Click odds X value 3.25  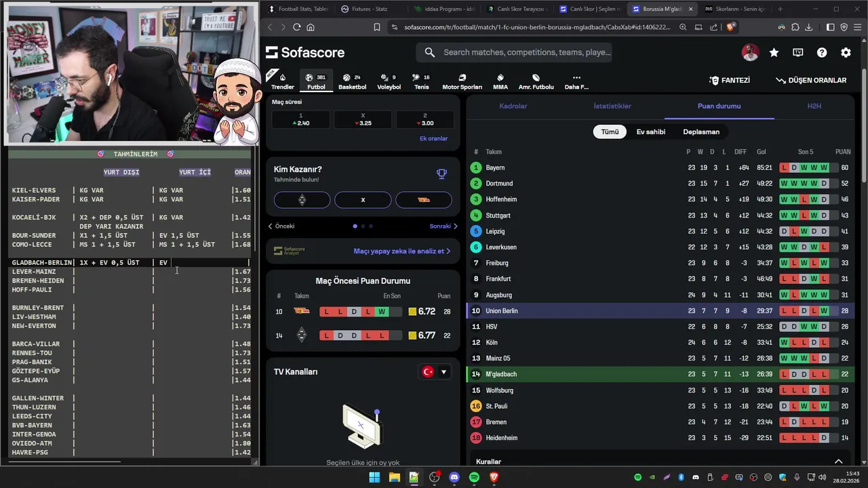363,119
